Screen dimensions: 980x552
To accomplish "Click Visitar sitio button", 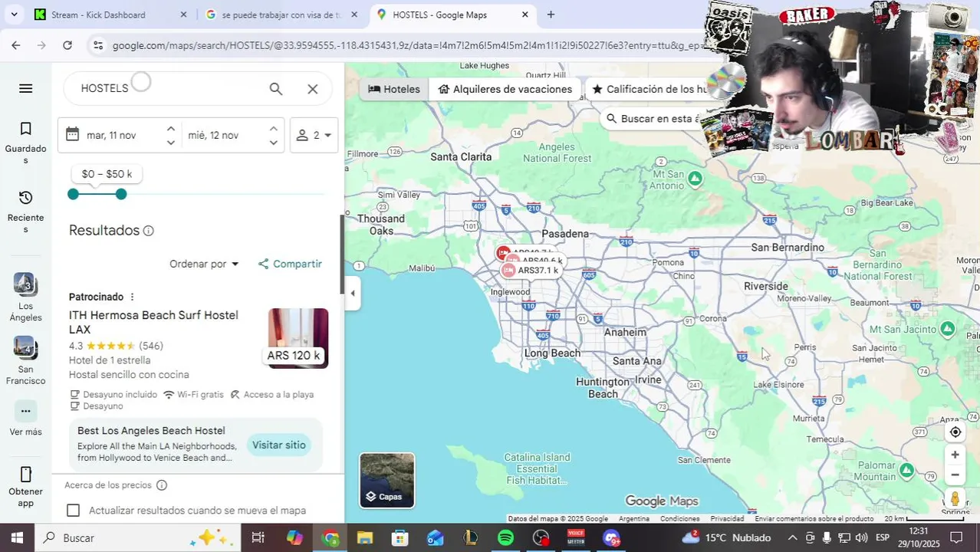I will pyautogui.click(x=279, y=445).
